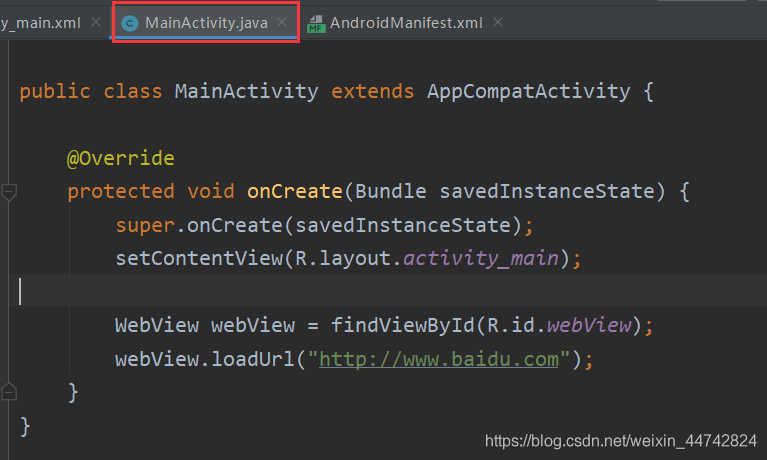The width and height of the screenshot is (767, 460).
Task: Open the http://www.baidu.com link
Action: coord(439,360)
